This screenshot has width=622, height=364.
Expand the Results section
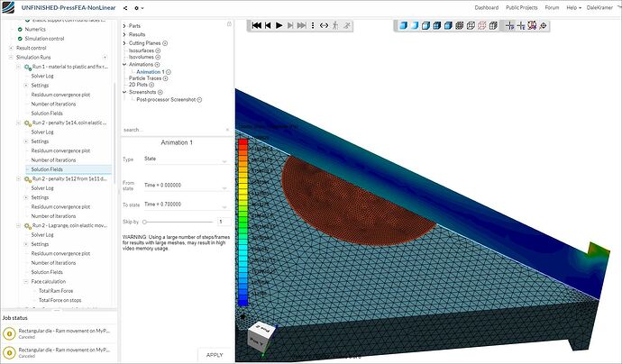tap(124, 34)
